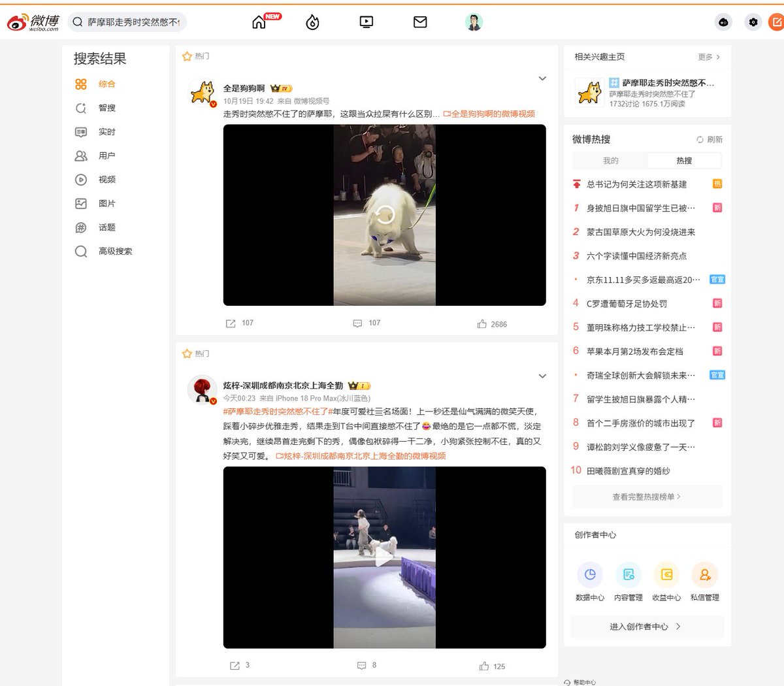Like the post with 2686 likes

click(x=492, y=324)
